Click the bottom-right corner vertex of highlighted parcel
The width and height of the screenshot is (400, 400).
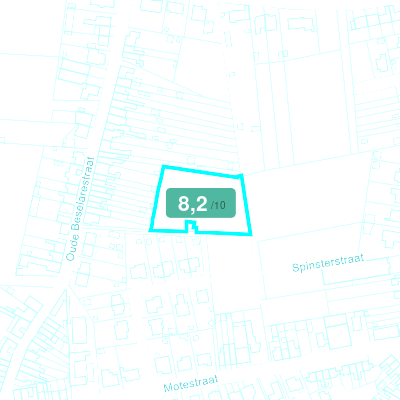(x=251, y=234)
